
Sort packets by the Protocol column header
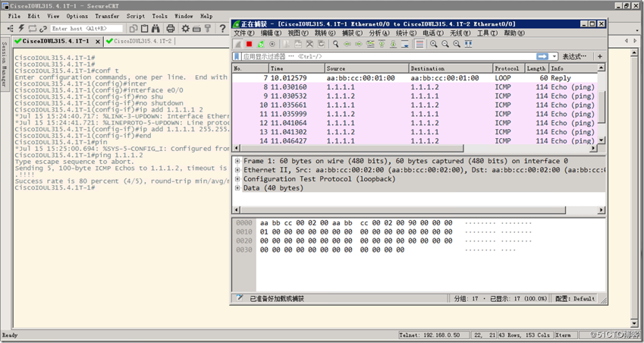click(509, 68)
